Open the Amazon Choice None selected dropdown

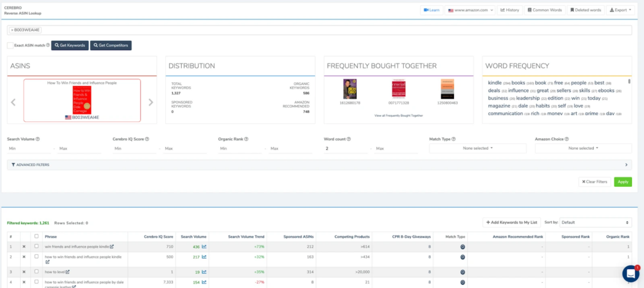click(x=583, y=148)
